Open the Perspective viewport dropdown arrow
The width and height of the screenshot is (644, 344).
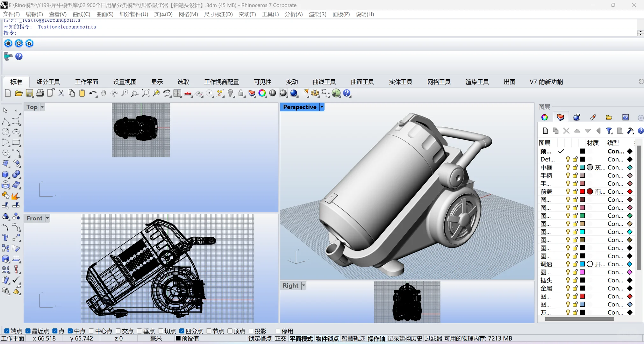[x=322, y=107]
